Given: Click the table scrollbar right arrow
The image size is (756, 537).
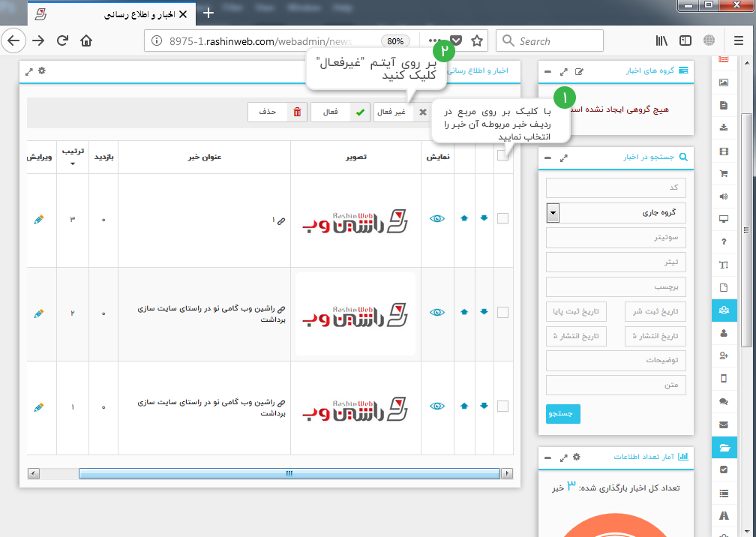Looking at the screenshot, I should point(507,473).
